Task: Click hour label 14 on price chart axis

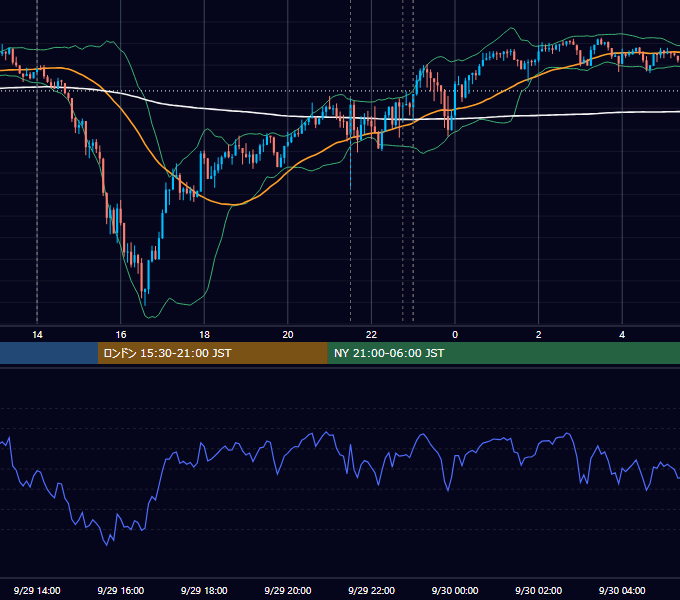Action: pos(37,335)
